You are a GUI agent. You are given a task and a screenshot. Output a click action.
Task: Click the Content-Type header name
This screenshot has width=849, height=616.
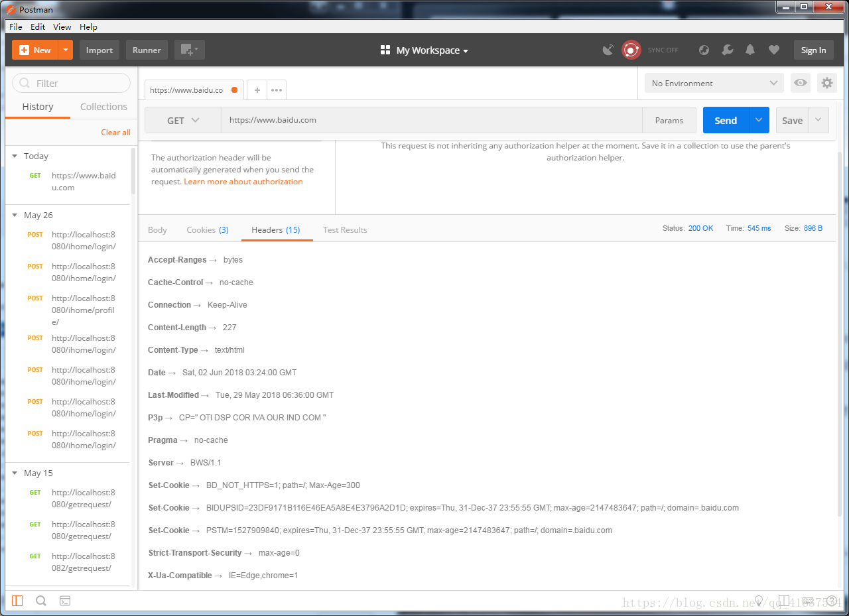point(173,350)
